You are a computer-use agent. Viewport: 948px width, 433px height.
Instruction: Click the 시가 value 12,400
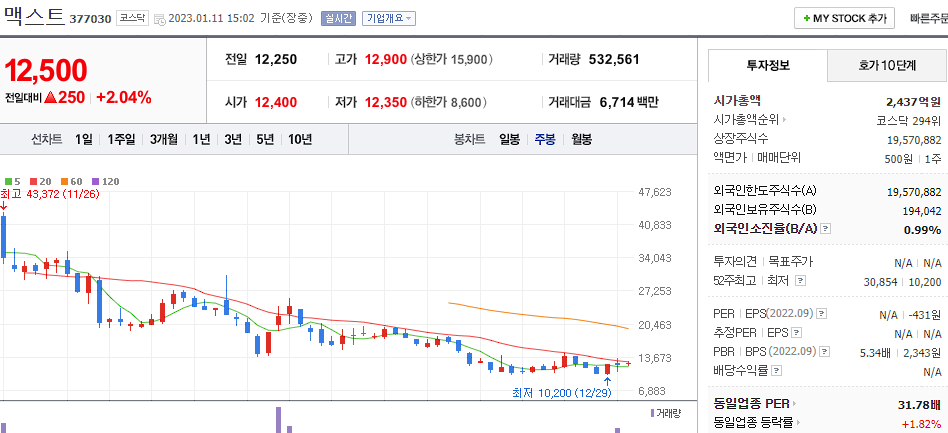[276, 102]
